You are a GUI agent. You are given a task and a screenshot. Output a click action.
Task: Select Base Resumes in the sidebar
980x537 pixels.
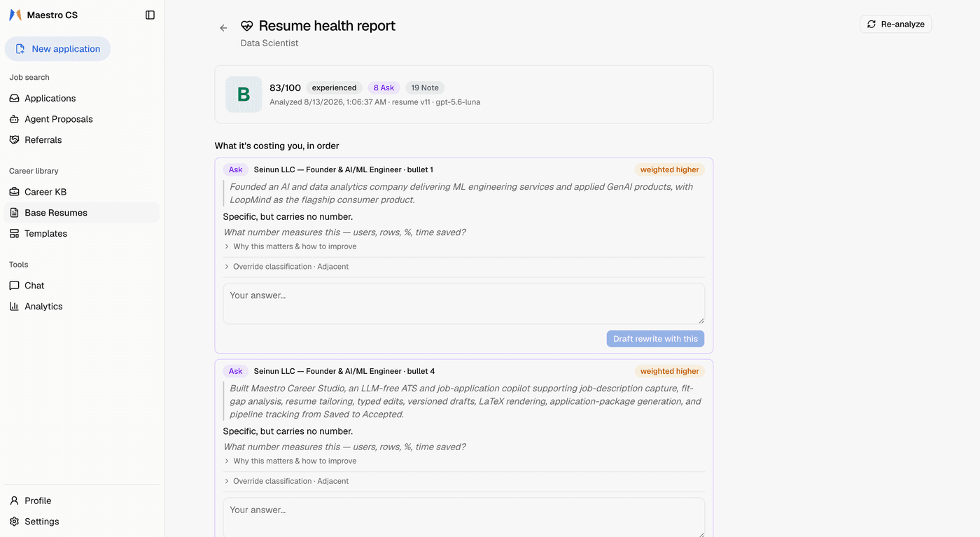(82, 213)
